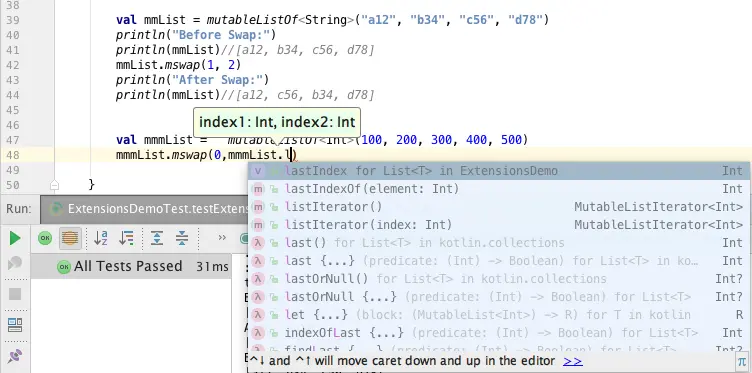Viewport: 752px width, 373px height.
Task: Click the Run: tool window label
Action: 19,209
